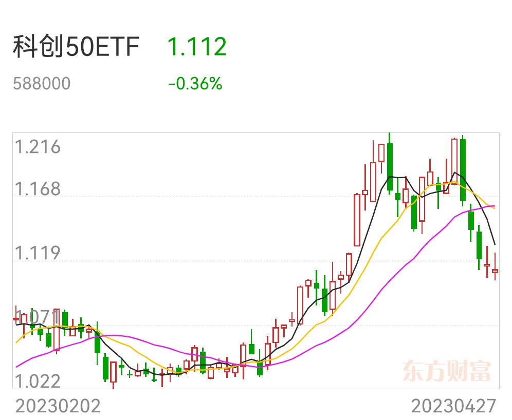Click the end date 20230427
The image size is (512, 420).
pos(453,406)
